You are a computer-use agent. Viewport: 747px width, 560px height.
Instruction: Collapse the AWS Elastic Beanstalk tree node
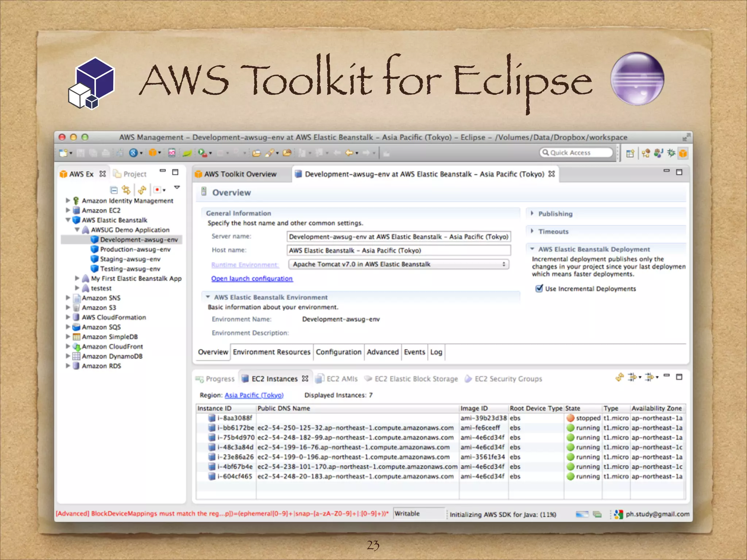click(x=68, y=220)
